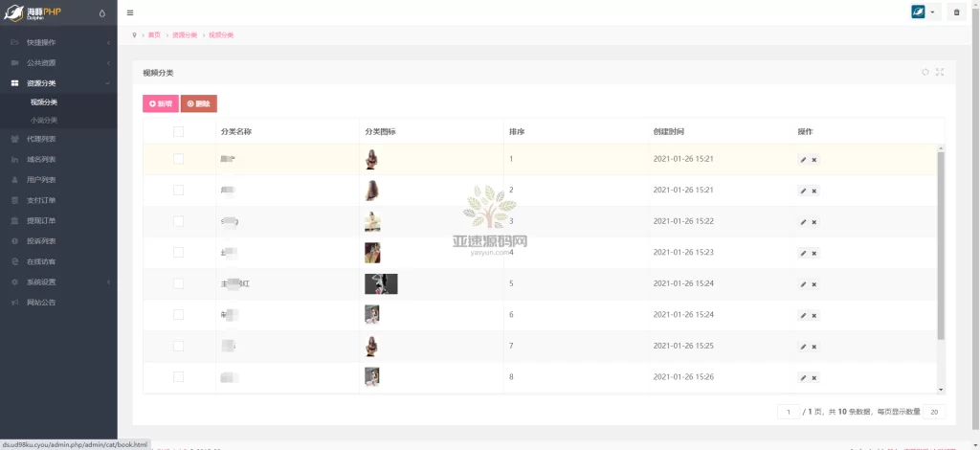Click the fullscreen icon in 视频分类 panel
The height and width of the screenshot is (450, 980).
[x=940, y=72]
